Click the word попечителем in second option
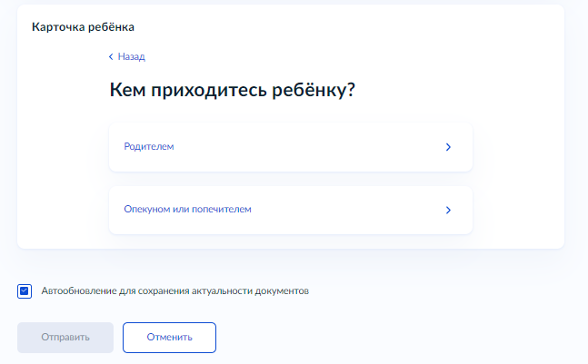588x364 pixels. click(222, 210)
